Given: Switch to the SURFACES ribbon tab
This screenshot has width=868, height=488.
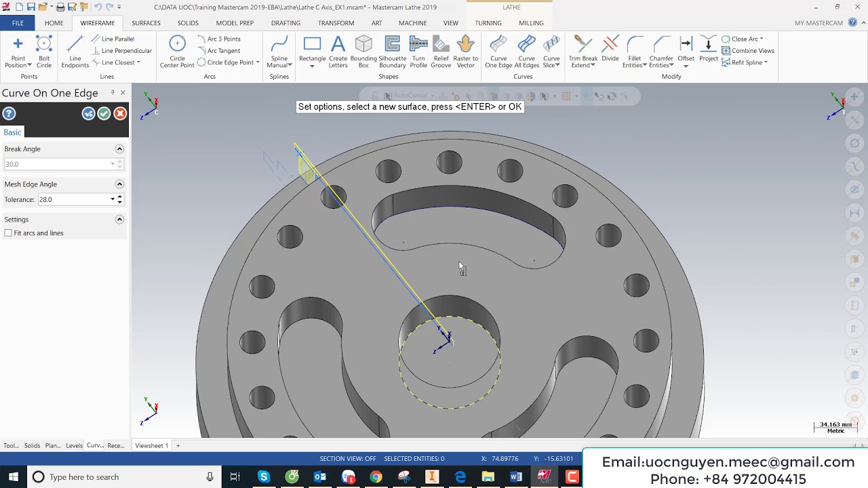Looking at the screenshot, I should (x=146, y=23).
